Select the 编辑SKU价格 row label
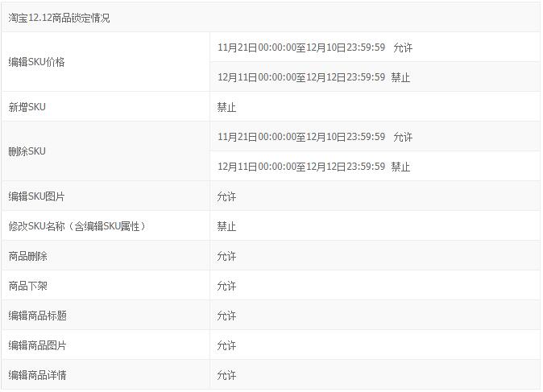The height and width of the screenshot is (392, 543). point(36,62)
